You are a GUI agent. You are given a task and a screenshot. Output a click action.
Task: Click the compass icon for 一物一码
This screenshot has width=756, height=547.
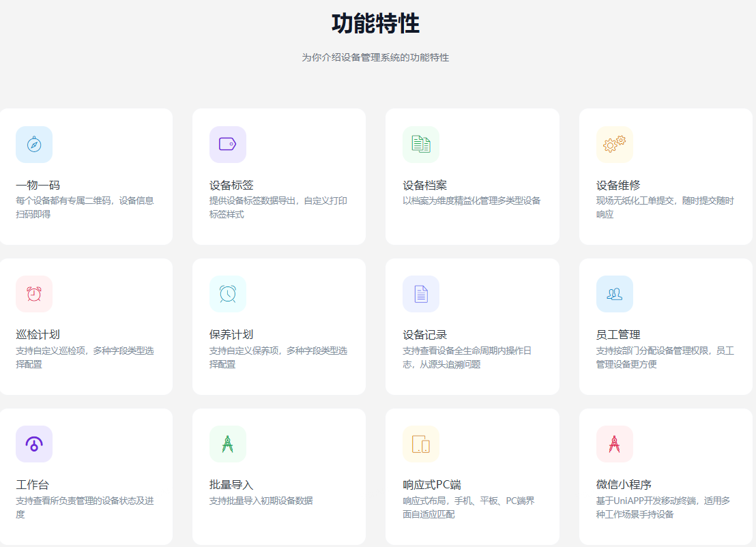(x=34, y=145)
